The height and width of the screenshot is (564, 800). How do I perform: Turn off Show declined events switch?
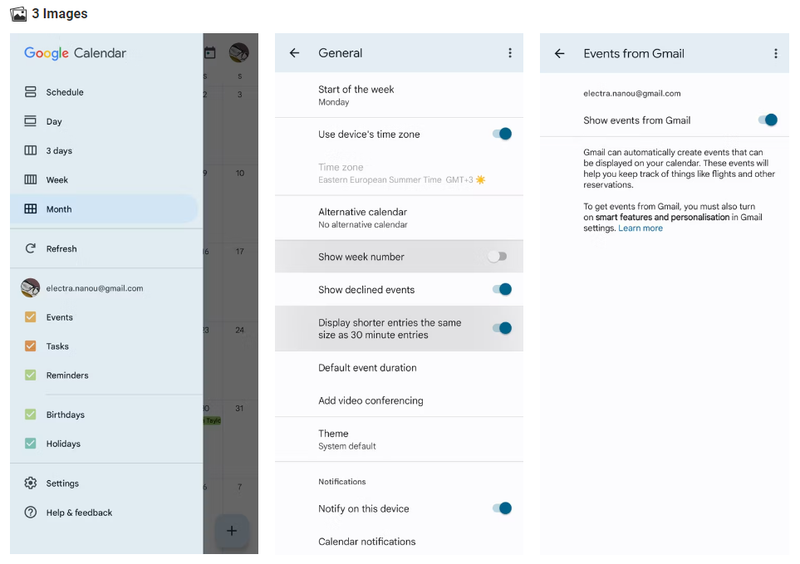point(502,289)
